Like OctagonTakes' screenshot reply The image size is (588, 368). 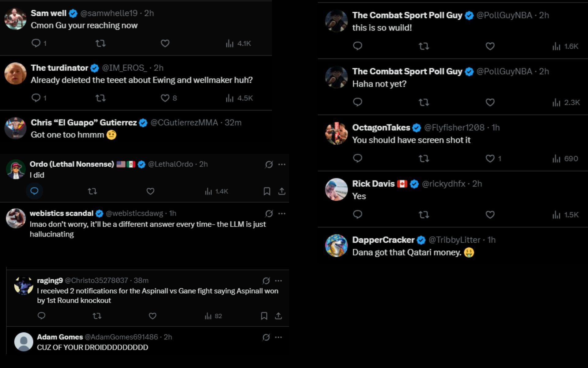coord(490,158)
